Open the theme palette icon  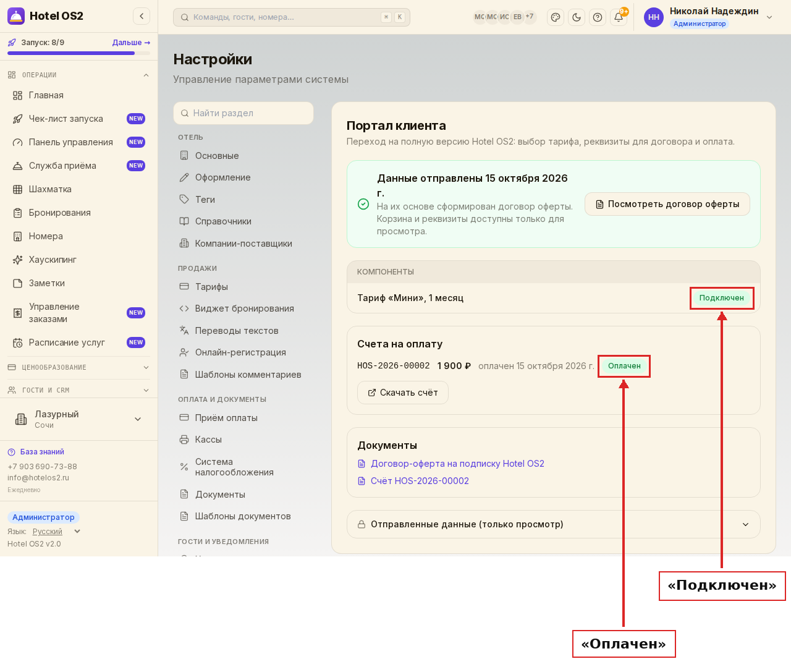coord(556,17)
